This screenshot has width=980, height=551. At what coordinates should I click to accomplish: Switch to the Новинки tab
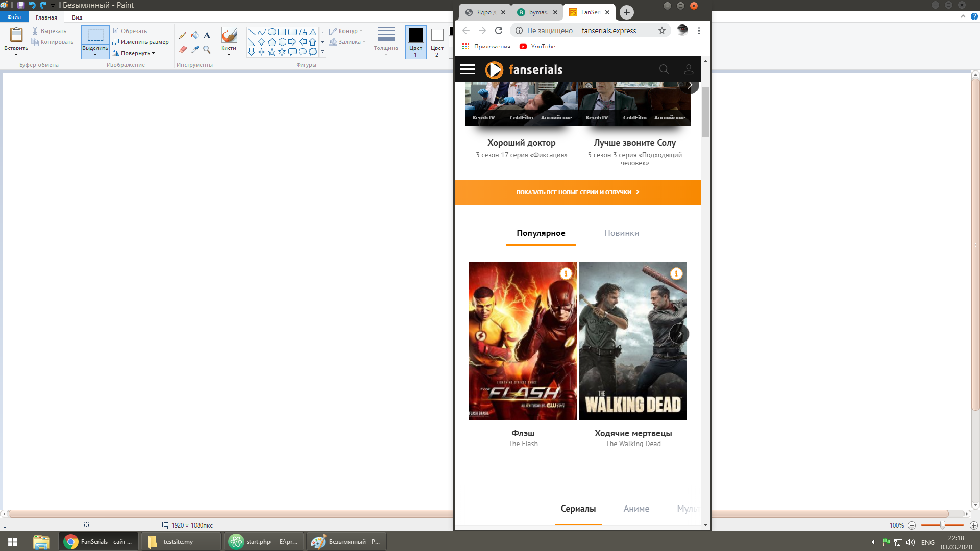621,233
